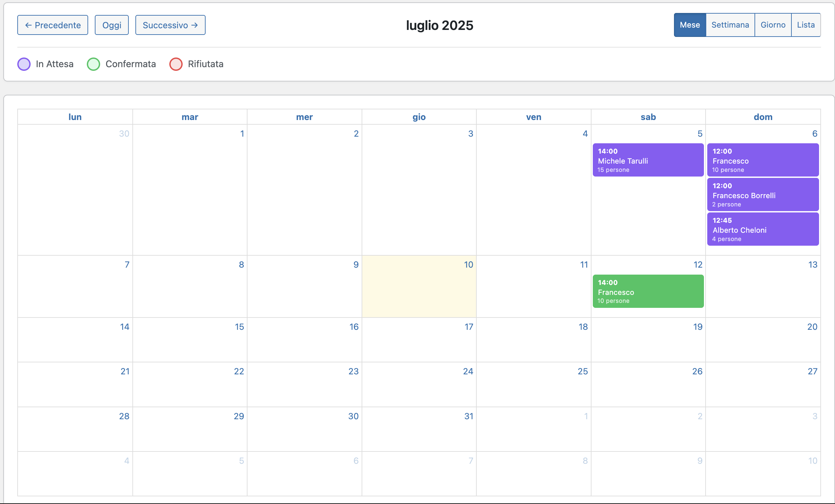Viewport: 835px width, 504px height.
Task: Jump to today with Oggi button
Action: click(111, 25)
